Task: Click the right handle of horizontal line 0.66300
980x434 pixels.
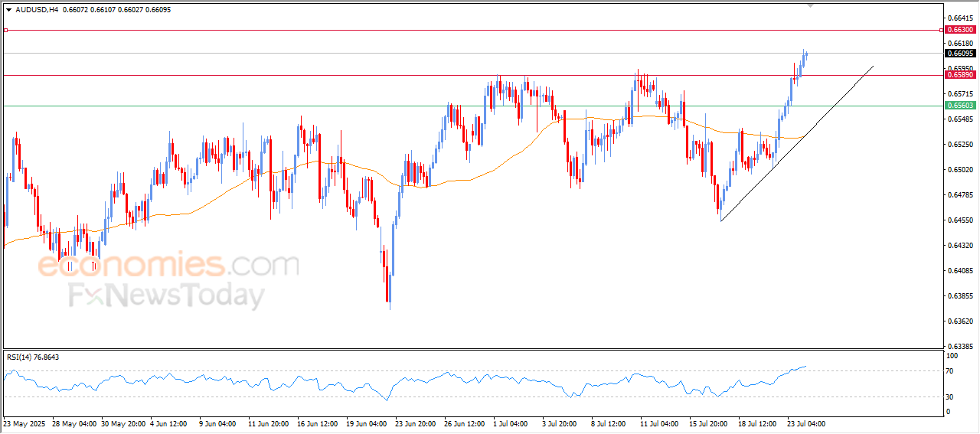Action: [941, 30]
